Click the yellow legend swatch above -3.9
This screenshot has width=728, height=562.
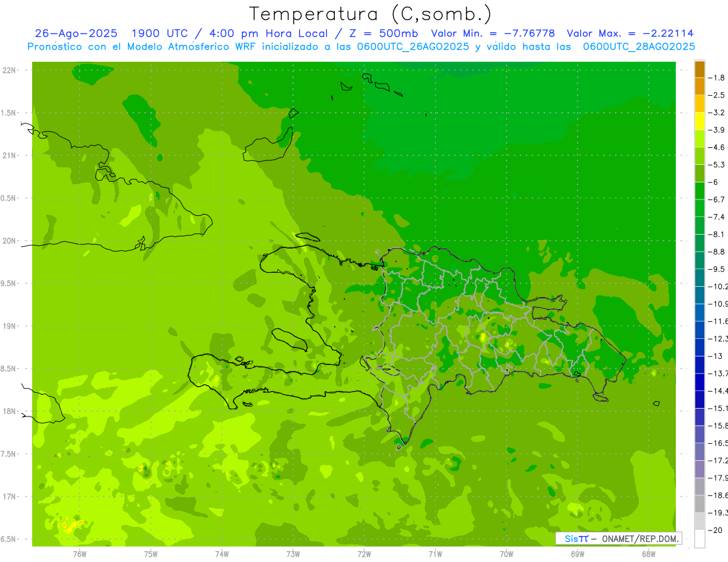(x=699, y=121)
